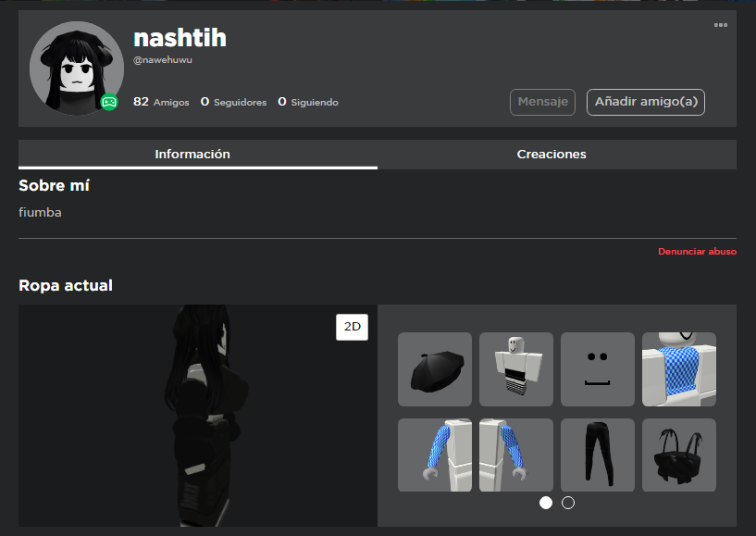Toggle avatar view with the 2D button
This screenshot has width=756, height=536.
click(x=352, y=327)
